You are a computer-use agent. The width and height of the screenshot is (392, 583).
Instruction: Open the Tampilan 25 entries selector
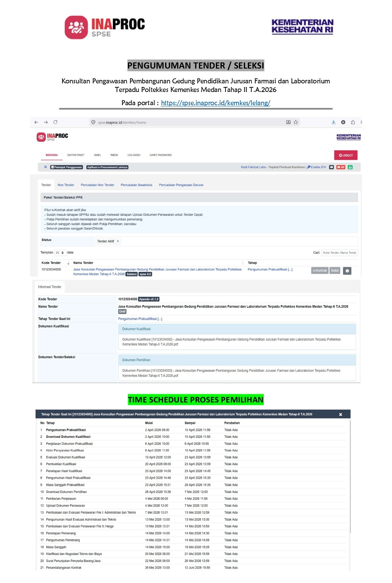60,253
